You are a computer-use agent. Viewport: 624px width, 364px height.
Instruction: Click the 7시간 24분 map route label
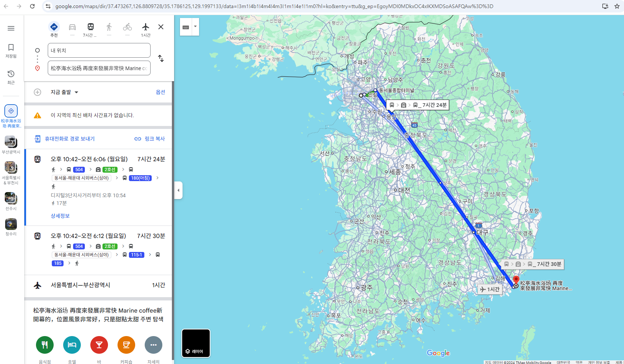[418, 105]
